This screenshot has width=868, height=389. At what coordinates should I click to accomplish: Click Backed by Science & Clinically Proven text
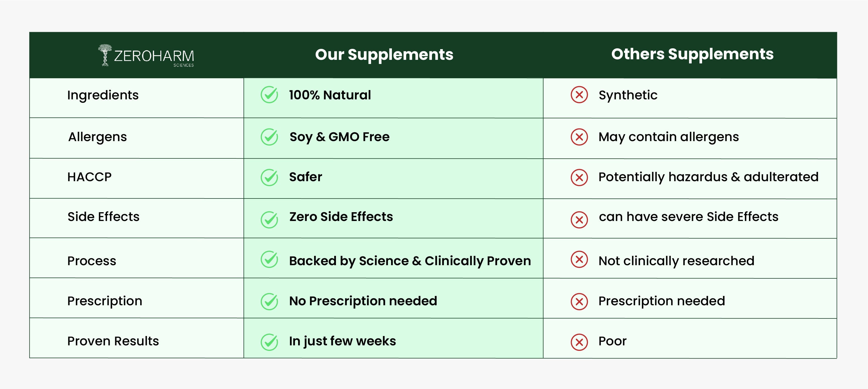click(410, 261)
